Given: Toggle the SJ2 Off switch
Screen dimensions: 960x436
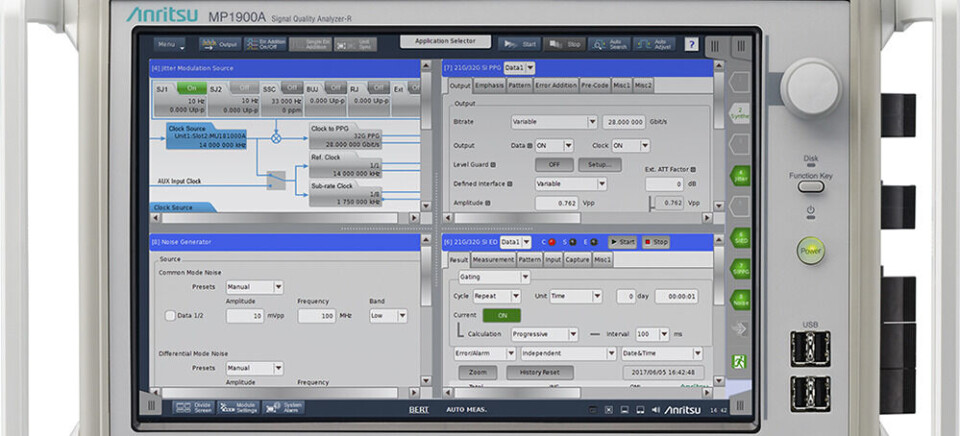Looking at the screenshot, I should pyautogui.click(x=244, y=88).
